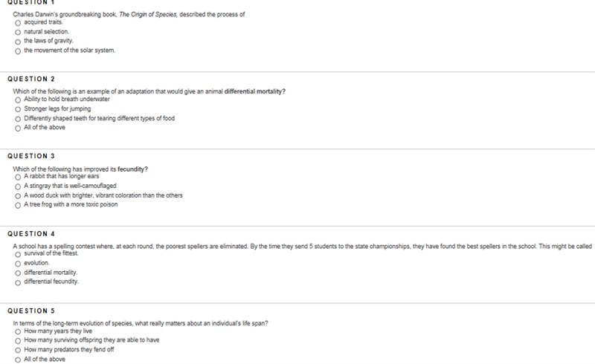This screenshot has height=364, width=595.
Task: Select "All of the above" in Question 2
Action: [x=18, y=129]
